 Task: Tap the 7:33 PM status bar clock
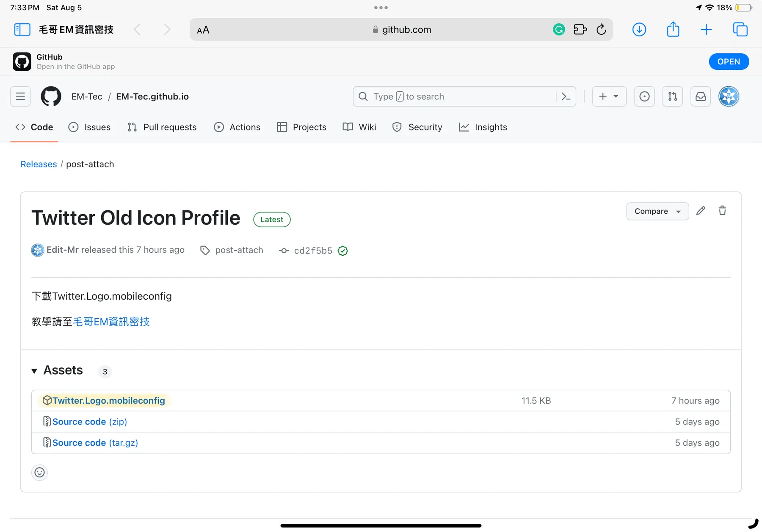pos(25,8)
